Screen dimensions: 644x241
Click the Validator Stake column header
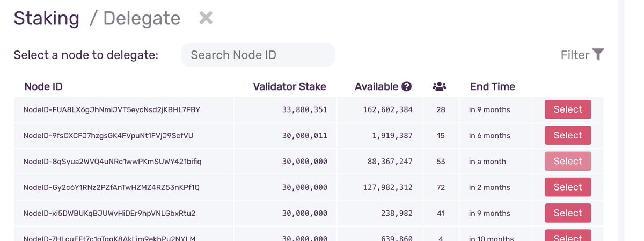(x=289, y=86)
